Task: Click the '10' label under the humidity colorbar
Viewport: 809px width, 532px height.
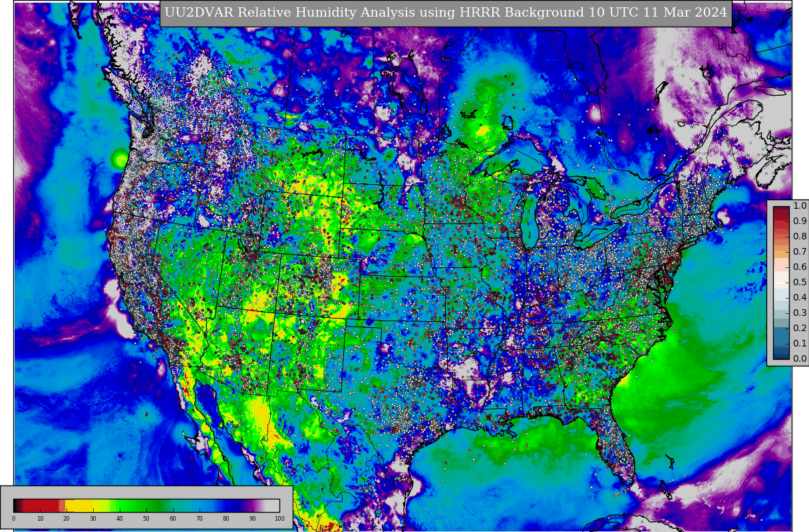Action: click(x=40, y=519)
